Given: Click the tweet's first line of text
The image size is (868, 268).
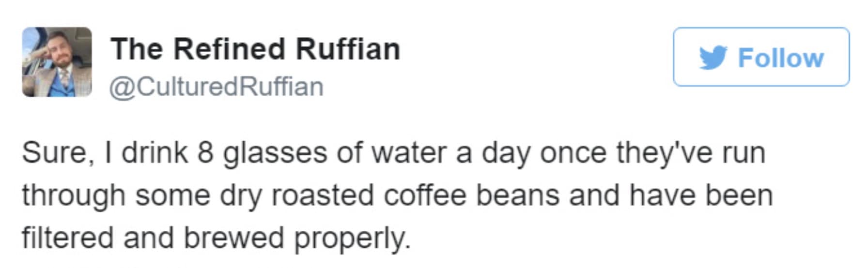Looking at the screenshot, I should (x=393, y=153).
